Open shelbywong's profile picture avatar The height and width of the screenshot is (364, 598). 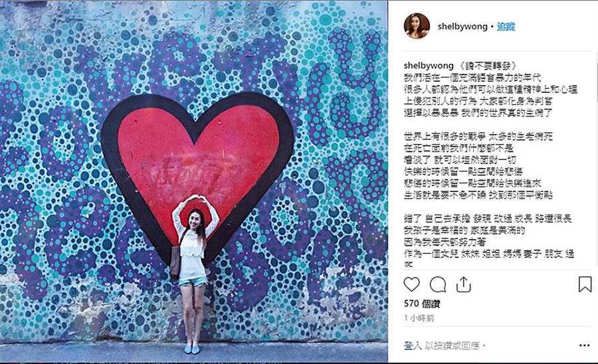[417, 26]
